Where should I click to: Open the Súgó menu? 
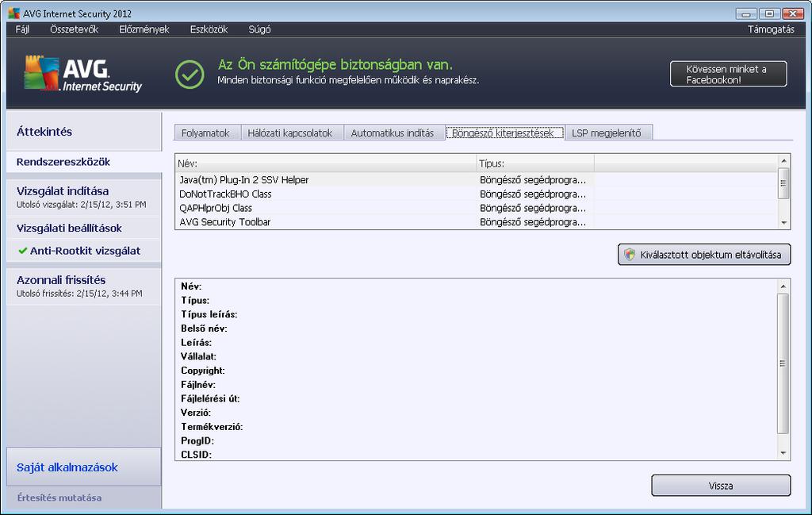tap(259, 29)
